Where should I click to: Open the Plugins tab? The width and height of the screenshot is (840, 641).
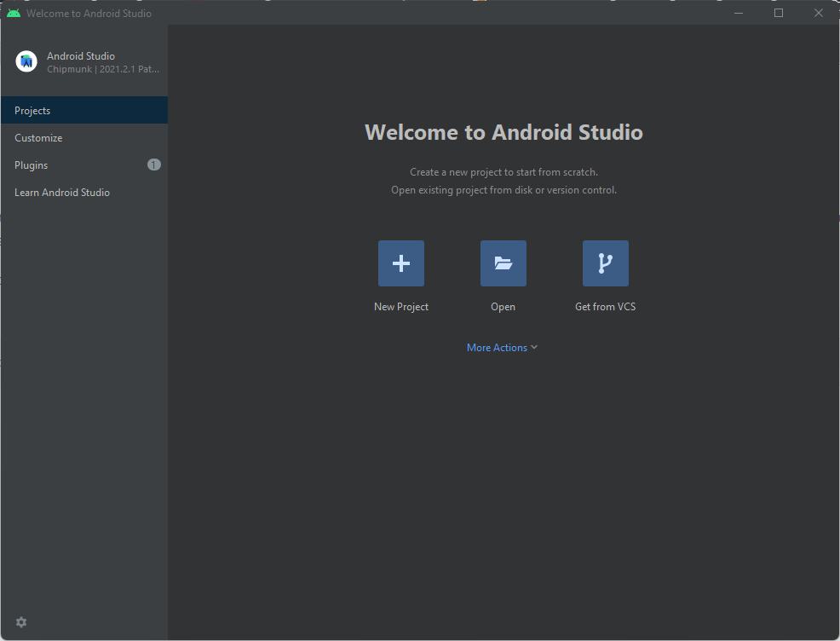(84, 165)
